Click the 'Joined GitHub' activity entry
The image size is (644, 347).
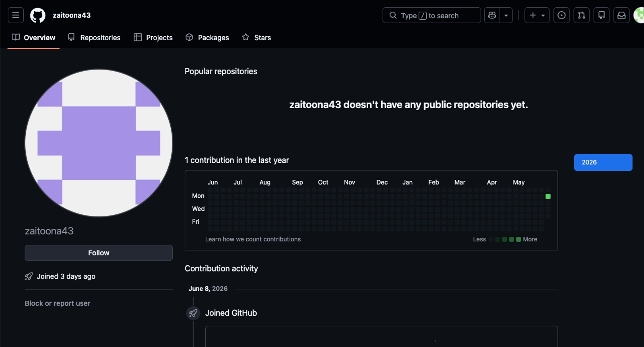click(231, 313)
